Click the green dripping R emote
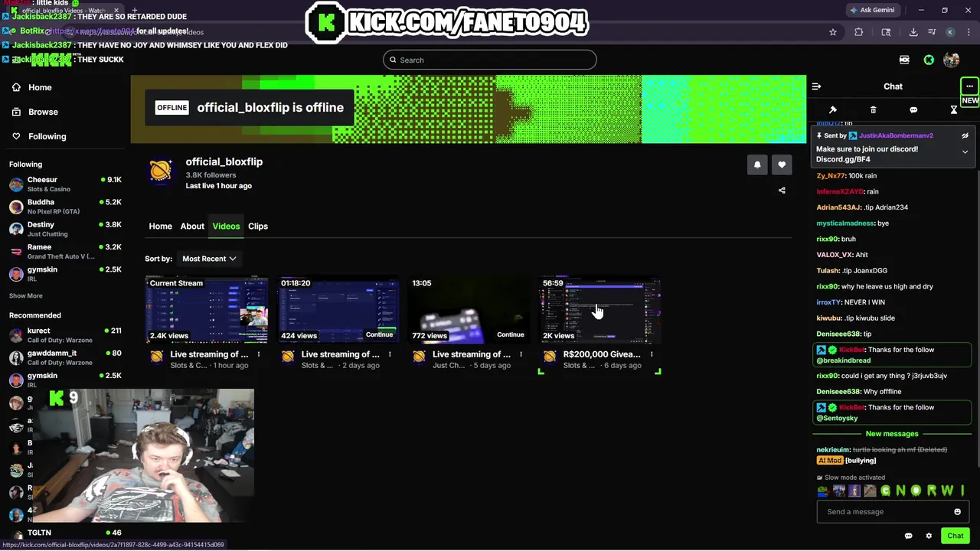The image size is (980, 551). 932,491
